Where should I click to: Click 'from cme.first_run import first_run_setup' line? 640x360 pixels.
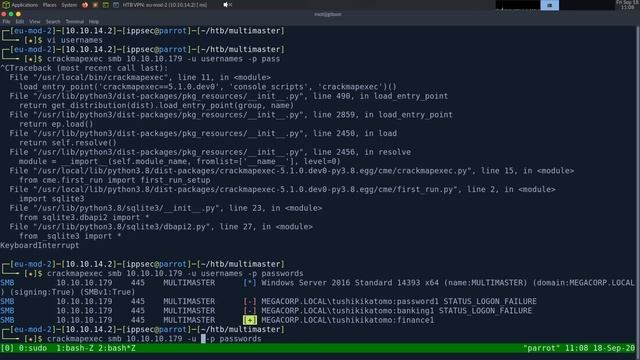point(115,180)
